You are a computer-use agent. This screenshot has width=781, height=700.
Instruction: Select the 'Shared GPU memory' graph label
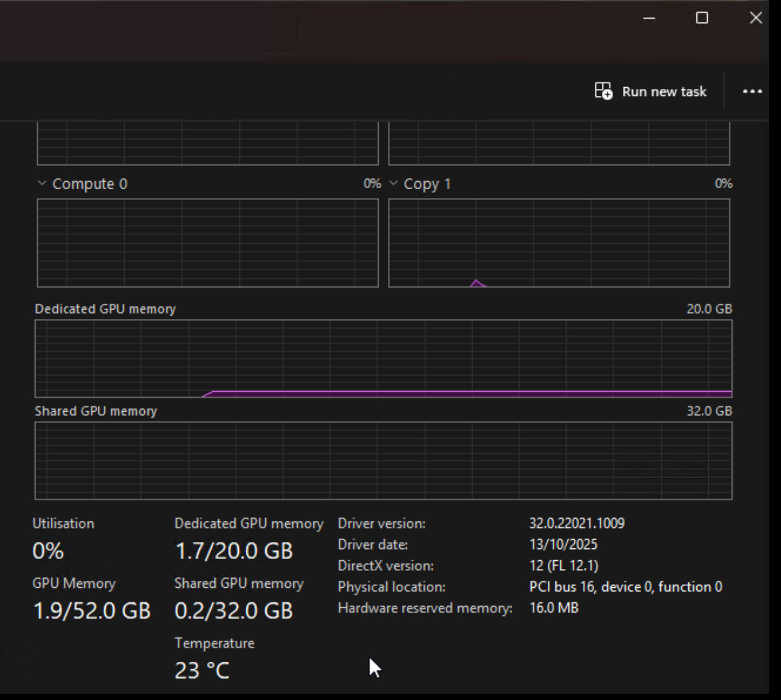[x=96, y=411]
